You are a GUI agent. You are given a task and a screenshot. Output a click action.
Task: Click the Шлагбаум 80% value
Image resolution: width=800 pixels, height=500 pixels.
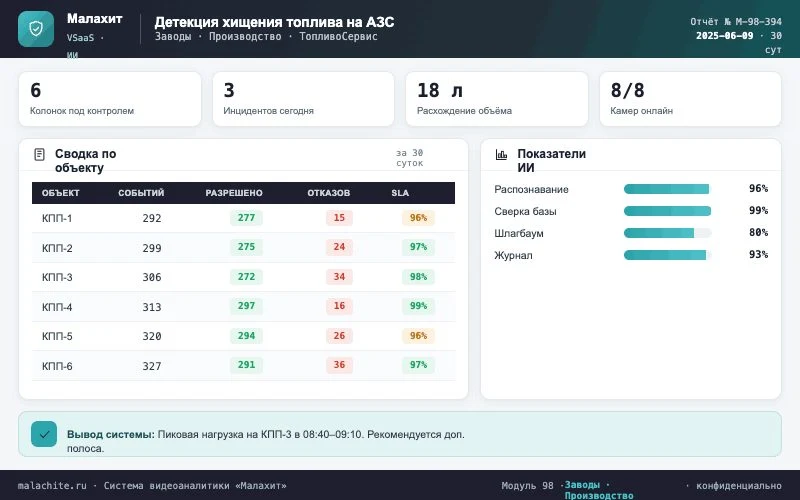[759, 232]
